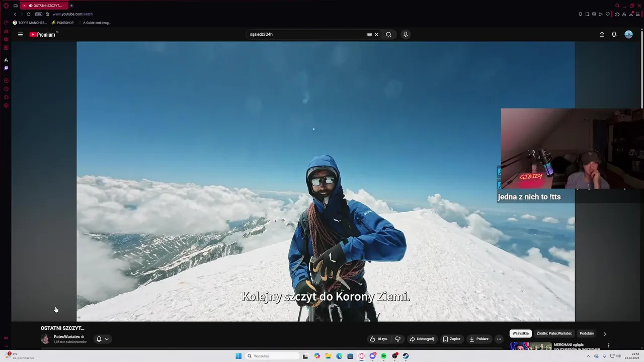Click the browser heart bookmark icon

pos(607,14)
